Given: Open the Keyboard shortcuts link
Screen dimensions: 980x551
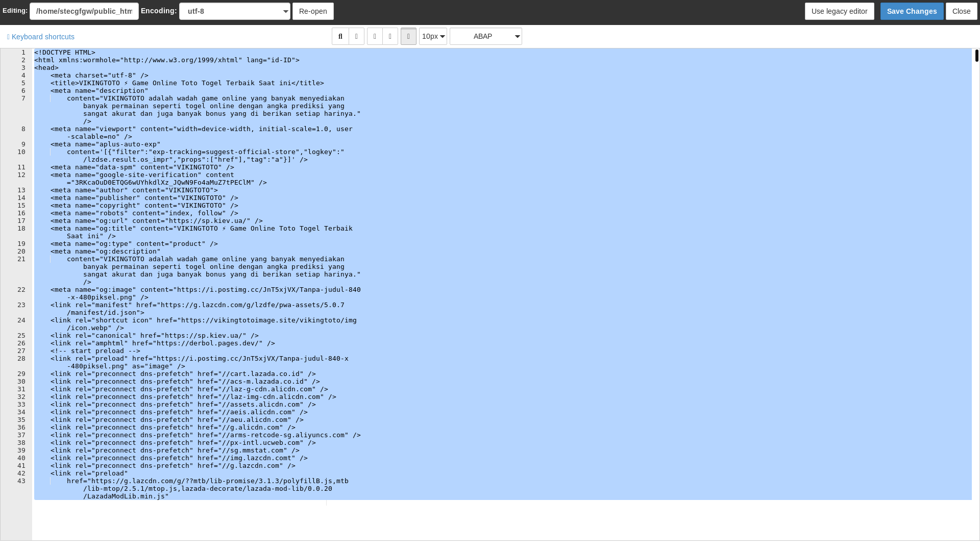Looking at the screenshot, I should (x=41, y=37).
